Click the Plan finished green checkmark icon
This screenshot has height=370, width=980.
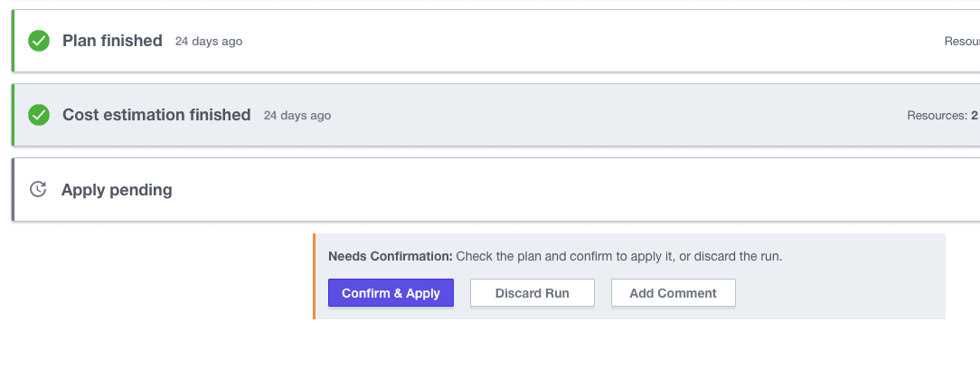pyautogui.click(x=38, y=41)
